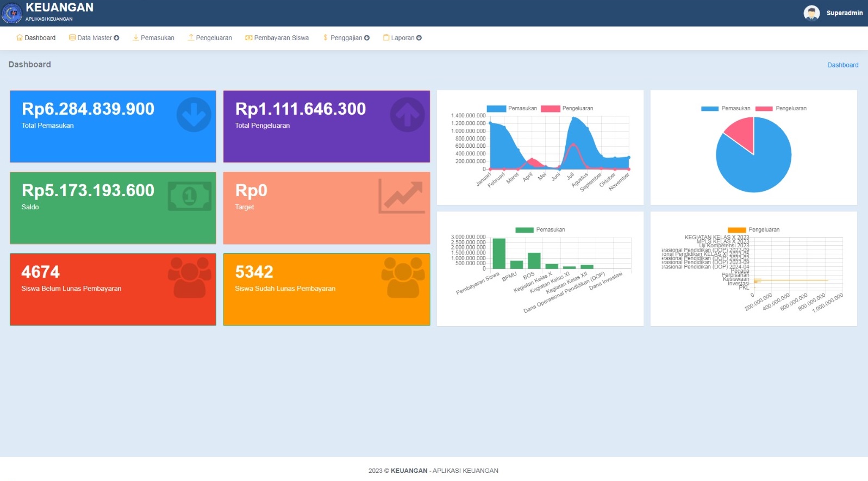Viewport: 868px width, 481px height.
Task: Expand the Data Master dropdown menu
Action: coord(94,38)
